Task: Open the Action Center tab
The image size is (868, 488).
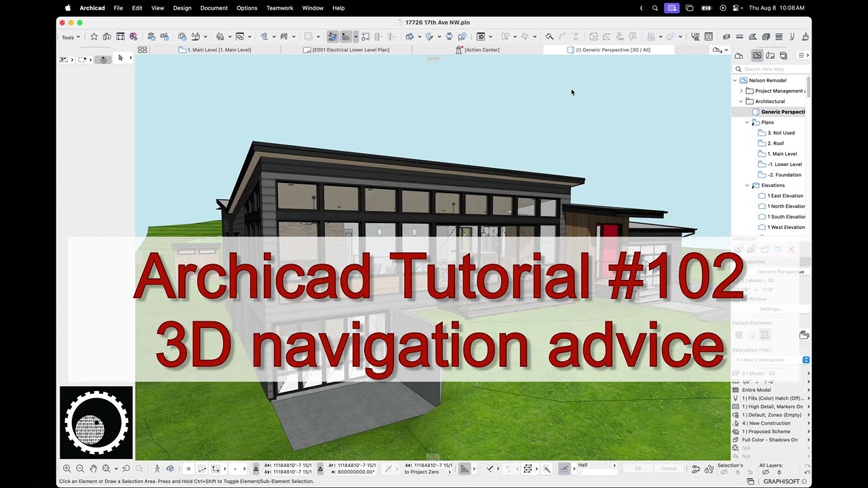Action: coord(477,50)
